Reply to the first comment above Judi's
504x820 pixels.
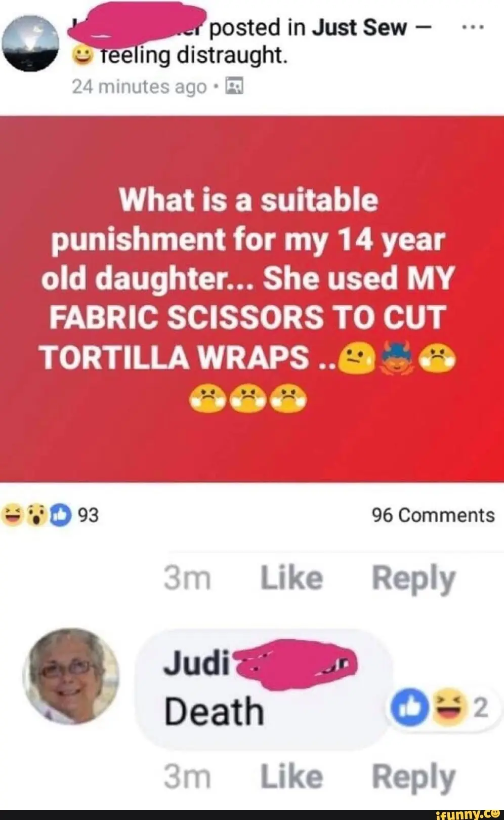tap(413, 579)
